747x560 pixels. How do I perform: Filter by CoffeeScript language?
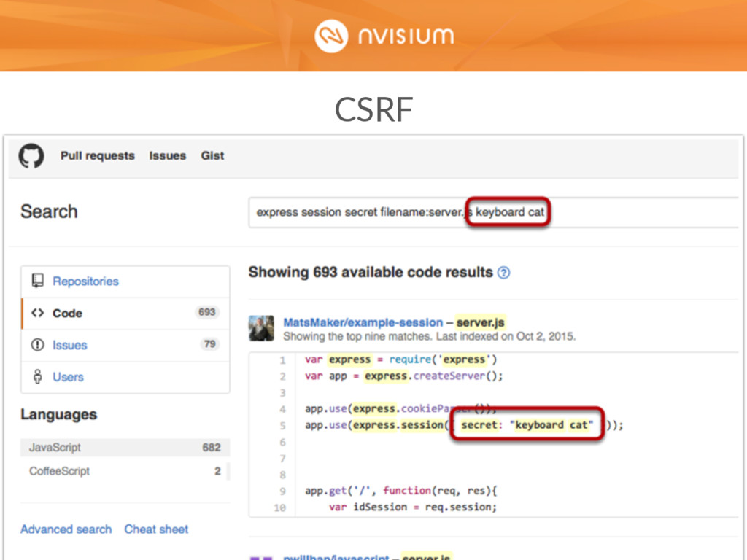[x=125, y=472]
